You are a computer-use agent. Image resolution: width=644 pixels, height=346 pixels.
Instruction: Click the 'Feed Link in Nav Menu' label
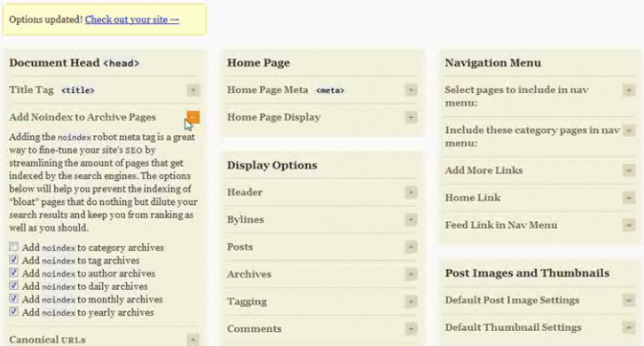(x=501, y=224)
